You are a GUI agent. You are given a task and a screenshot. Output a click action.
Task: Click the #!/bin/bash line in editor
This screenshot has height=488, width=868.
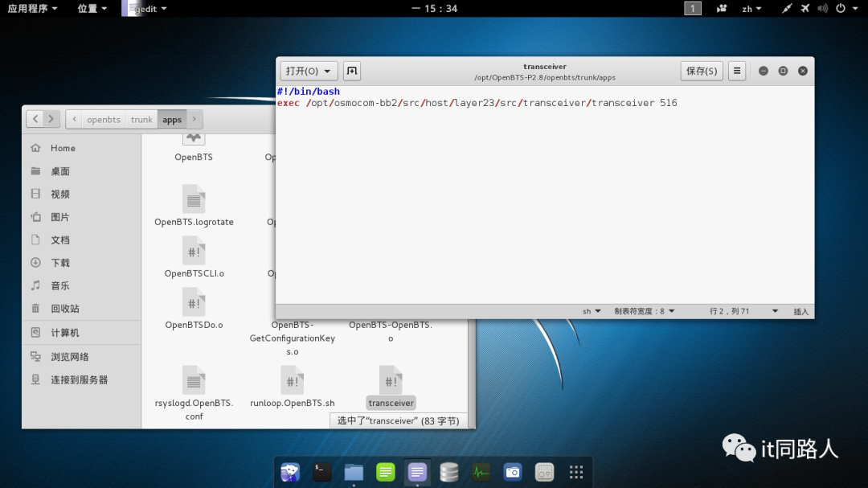click(309, 92)
